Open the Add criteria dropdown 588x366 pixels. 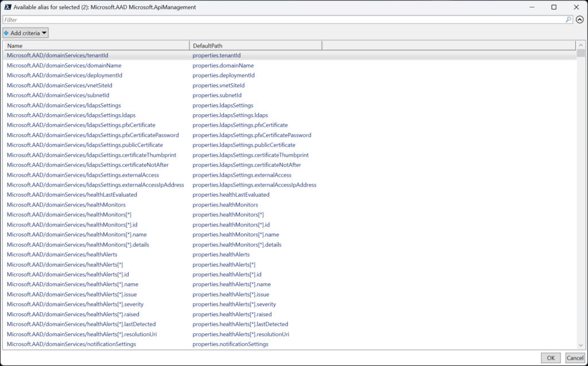25,33
